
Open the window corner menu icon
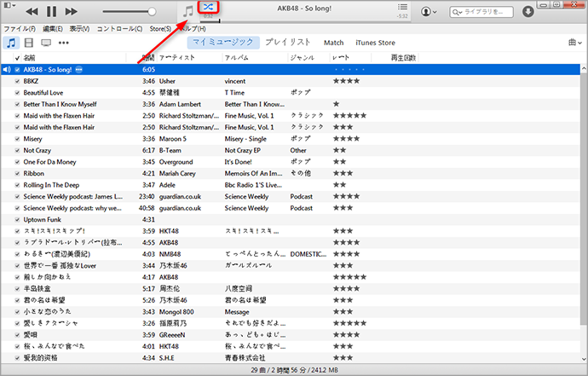tap(9, 5)
